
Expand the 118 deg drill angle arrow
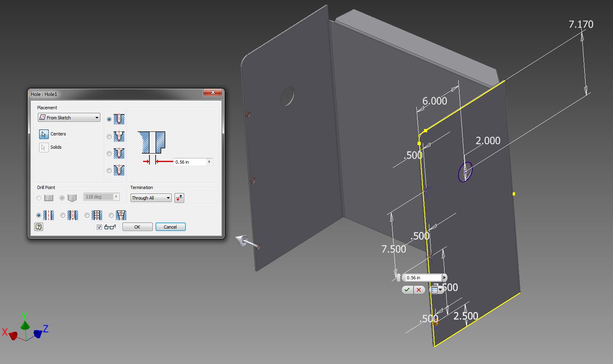click(x=116, y=197)
